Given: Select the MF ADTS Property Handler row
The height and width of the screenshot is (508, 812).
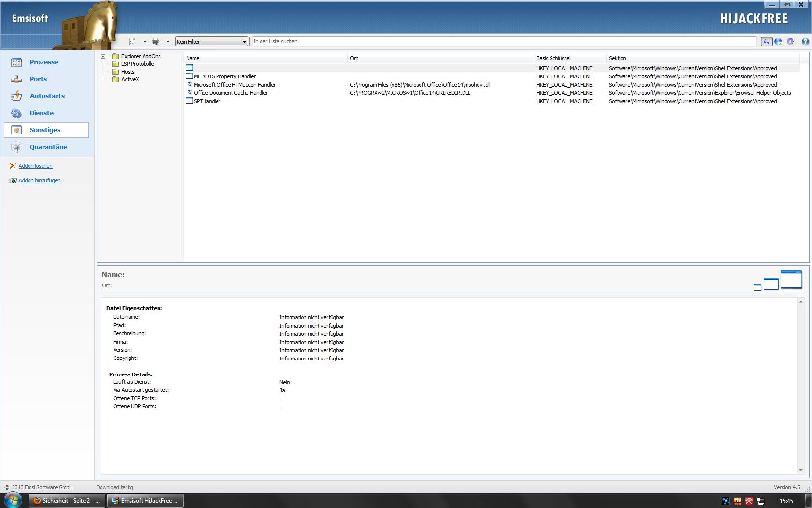Looking at the screenshot, I should [x=492, y=76].
